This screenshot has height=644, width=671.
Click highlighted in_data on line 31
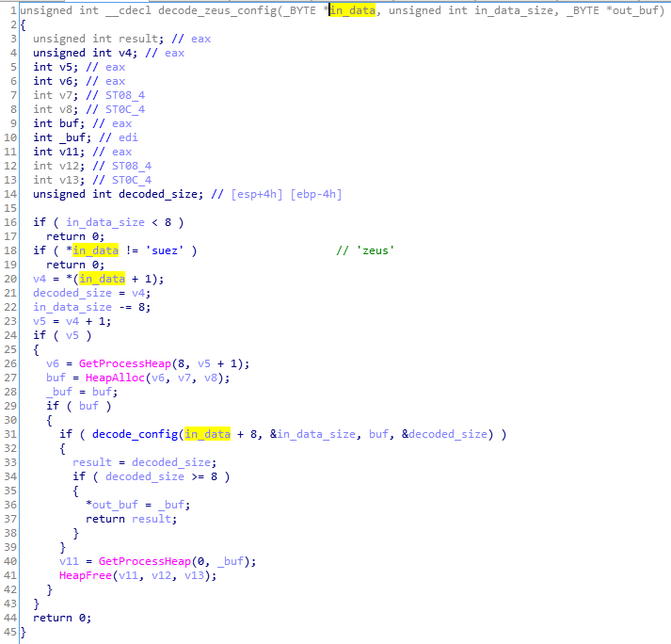(208, 435)
